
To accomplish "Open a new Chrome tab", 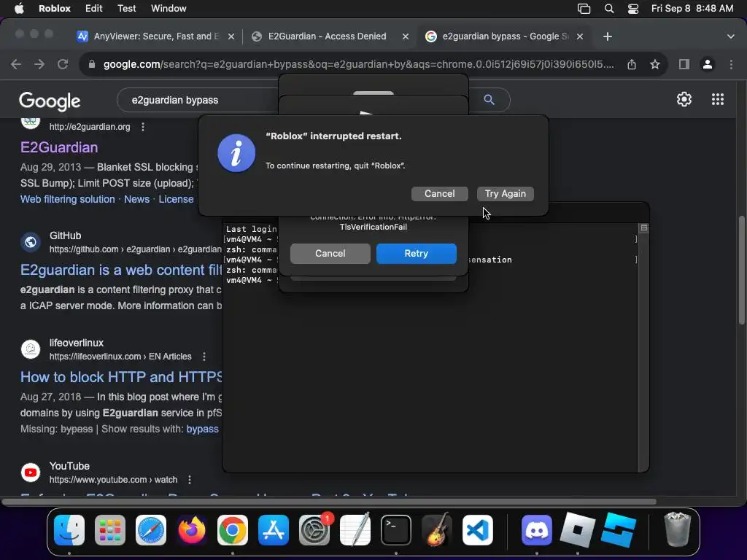I will tap(608, 36).
